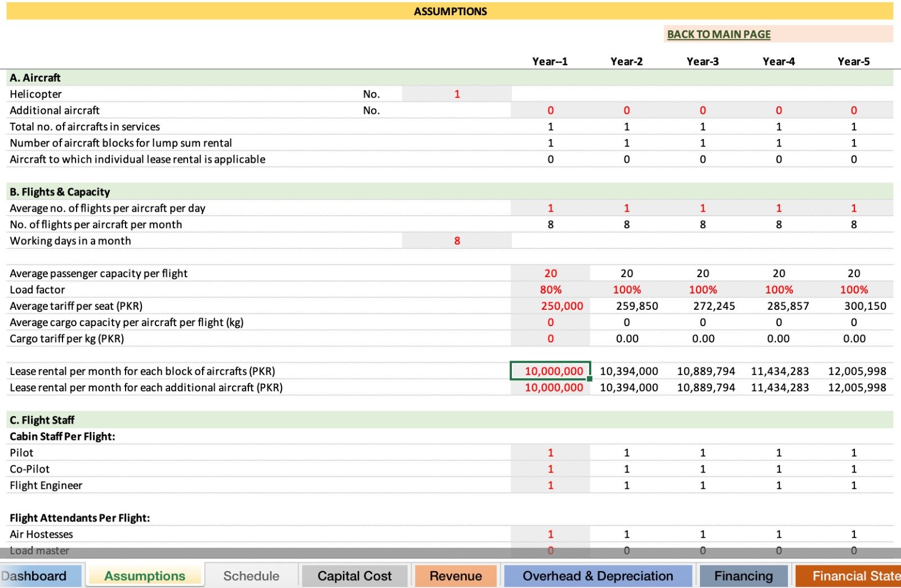This screenshot has height=588, width=901.
Task: Select the Year-2 column header
Action: [x=626, y=61]
